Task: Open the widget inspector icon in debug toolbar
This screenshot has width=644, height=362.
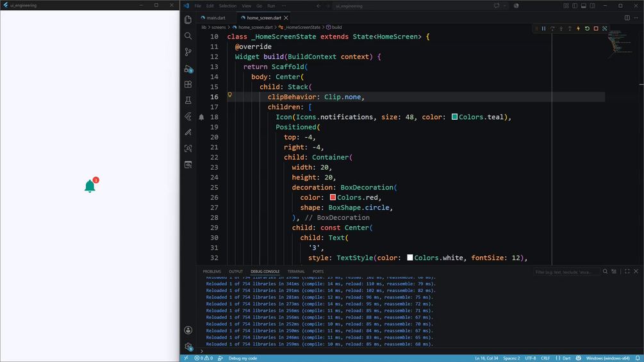Action: point(604,29)
